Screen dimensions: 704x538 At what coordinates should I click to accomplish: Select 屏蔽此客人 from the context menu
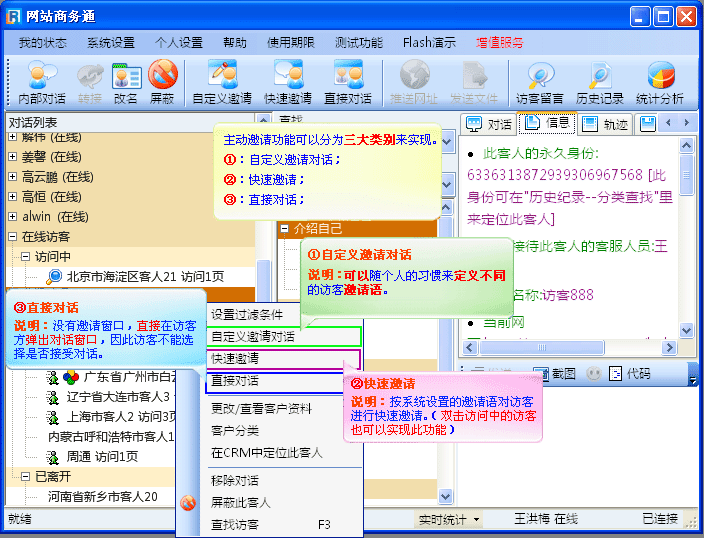(240, 502)
